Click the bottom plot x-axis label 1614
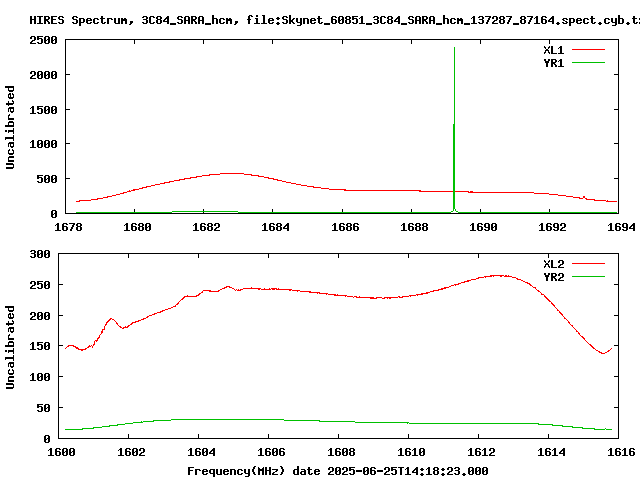 pos(551,452)
